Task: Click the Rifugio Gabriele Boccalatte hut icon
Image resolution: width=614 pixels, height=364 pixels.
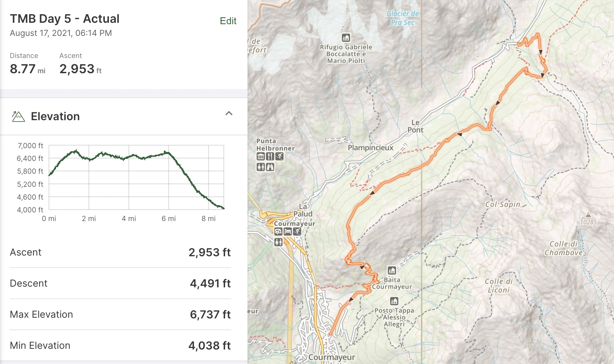Action: point(346,38)
